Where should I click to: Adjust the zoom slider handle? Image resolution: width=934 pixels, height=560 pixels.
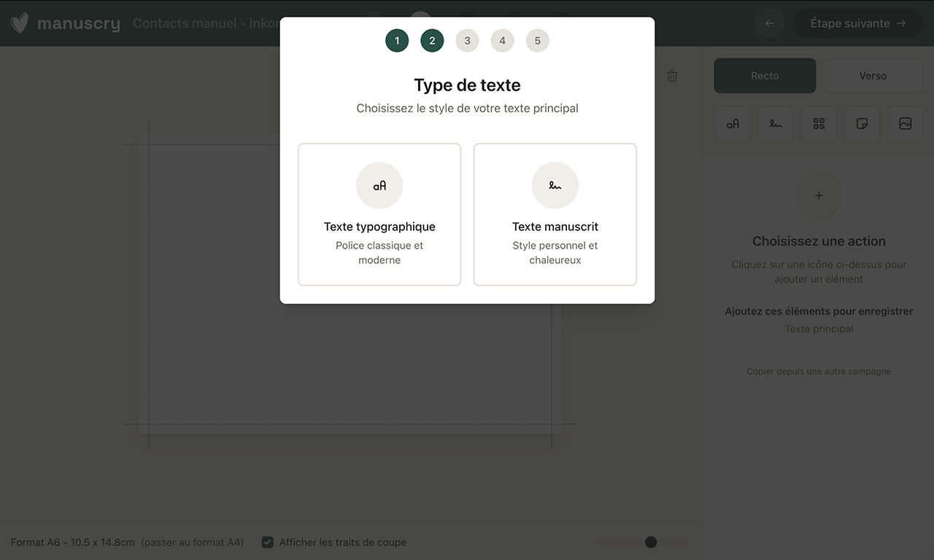pyautogui.click(x=651, y=542)
